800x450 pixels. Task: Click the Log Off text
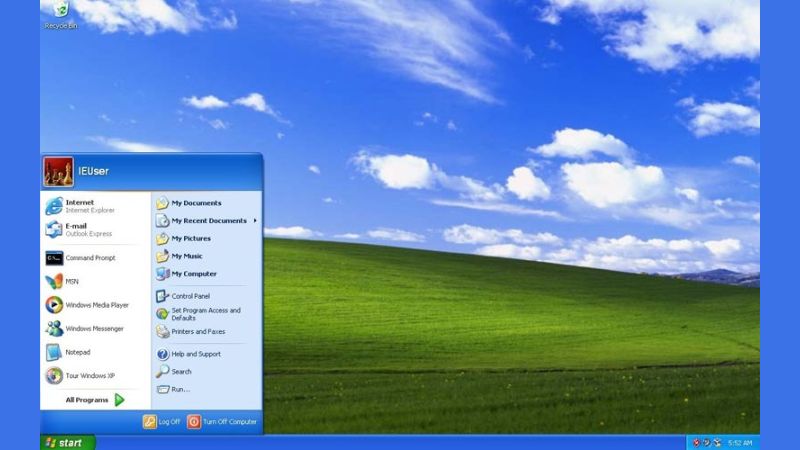click(x=169, y=422)
